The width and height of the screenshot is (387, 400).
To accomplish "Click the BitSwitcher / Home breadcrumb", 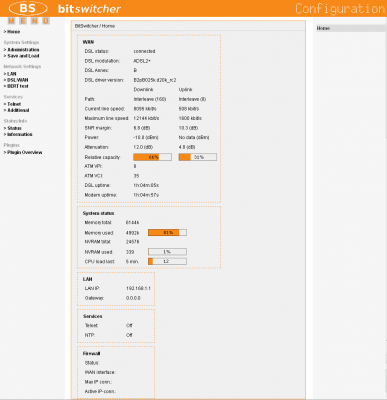I will [95, 26].
